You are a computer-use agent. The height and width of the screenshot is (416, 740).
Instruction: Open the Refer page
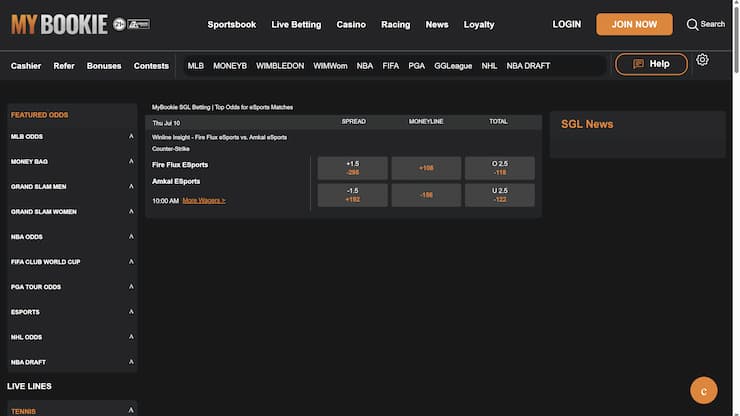(x=64, y=66)
